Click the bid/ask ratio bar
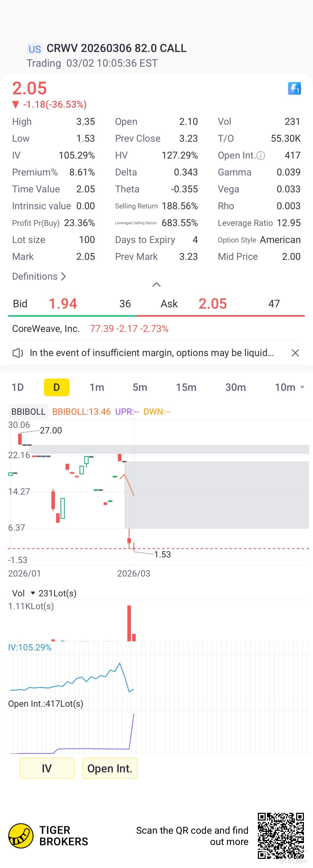 click(156, 316)
